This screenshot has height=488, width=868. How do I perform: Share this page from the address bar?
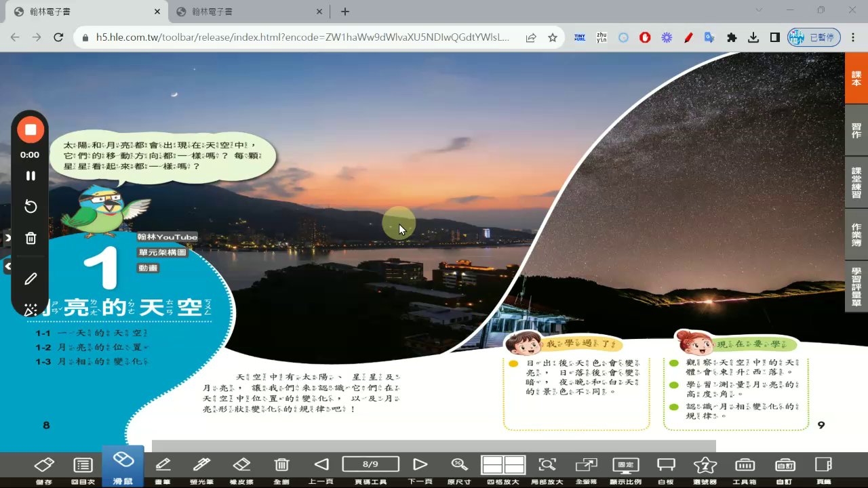(x=531, y=38)
